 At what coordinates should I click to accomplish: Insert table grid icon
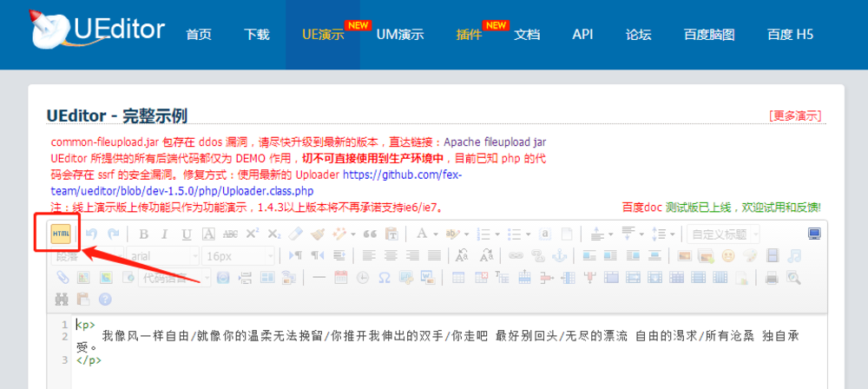pyautogui.click(x=458, y=278)
